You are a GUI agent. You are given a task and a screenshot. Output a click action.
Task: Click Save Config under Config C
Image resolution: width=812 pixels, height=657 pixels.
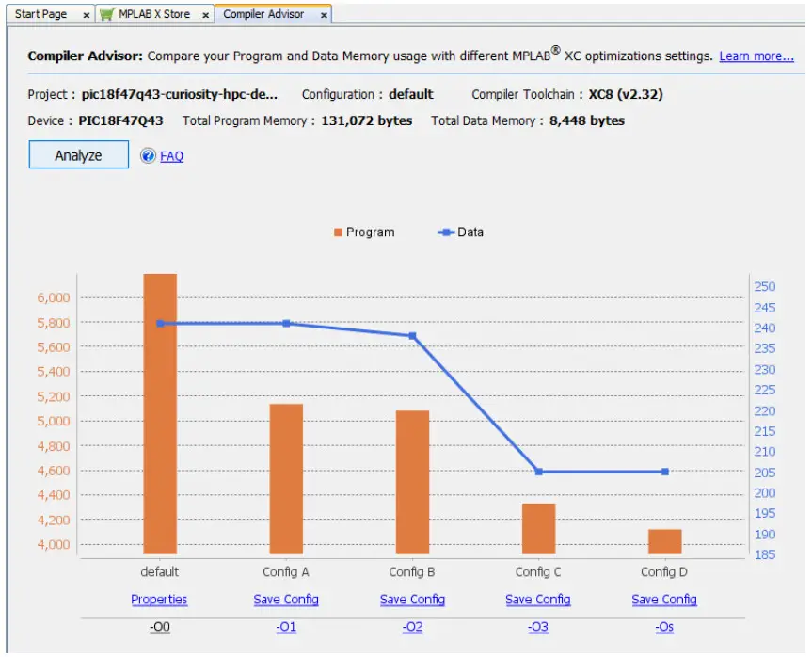(538, 600)
